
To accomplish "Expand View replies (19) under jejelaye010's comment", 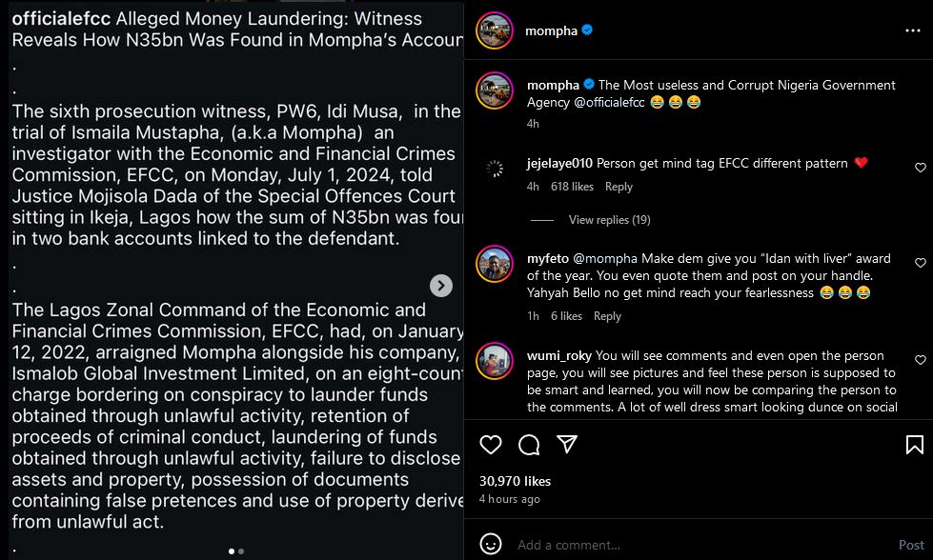I will click(609, 219).
